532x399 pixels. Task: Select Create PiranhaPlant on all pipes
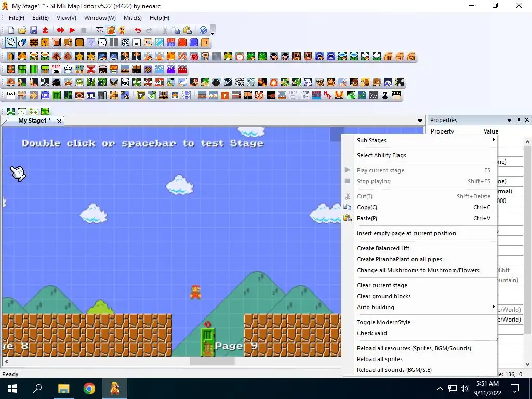click(x=419, y=259)
